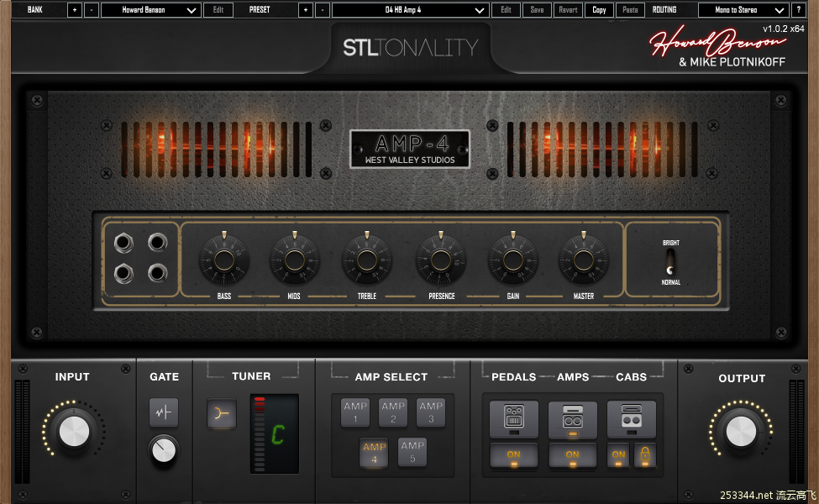This screenshot has width=819, height=504.
Task: Click the Presence knob
Action: click(x=440, y=260)
